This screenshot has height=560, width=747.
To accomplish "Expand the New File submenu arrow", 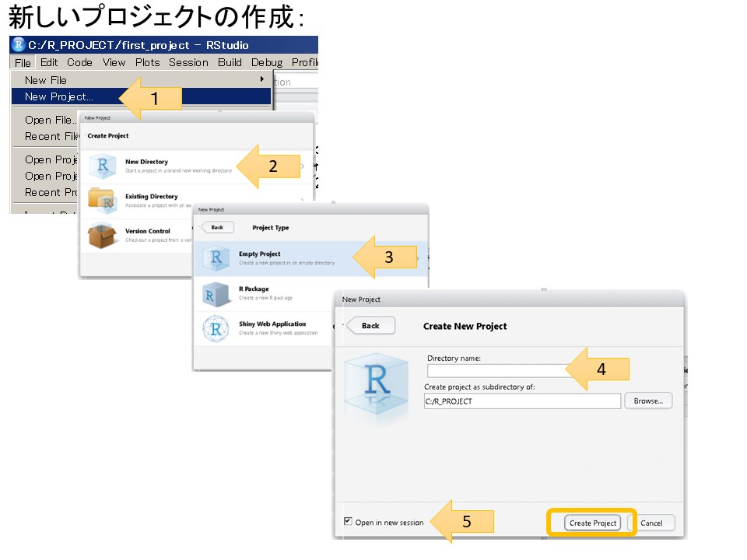I will (262, 79).
